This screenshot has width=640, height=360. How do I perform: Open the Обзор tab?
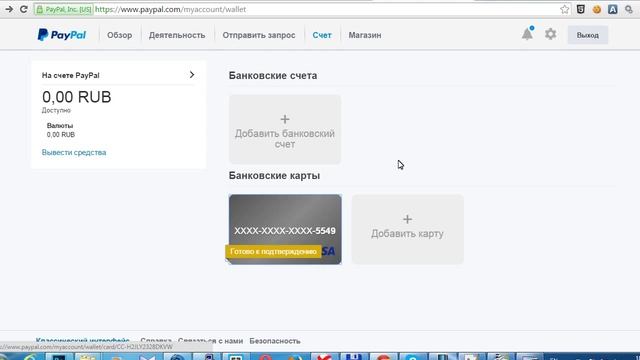(120, 35)
